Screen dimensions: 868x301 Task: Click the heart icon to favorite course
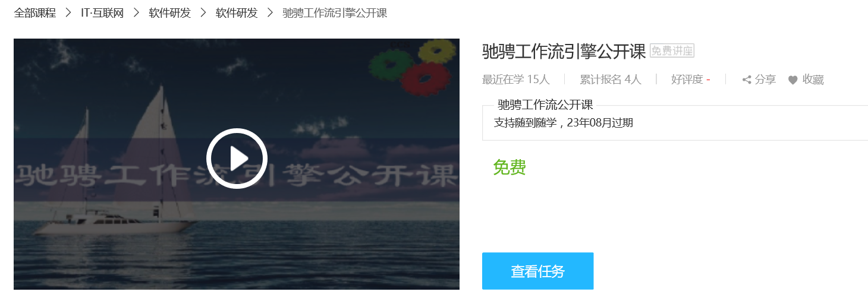(x=792, y=80)
